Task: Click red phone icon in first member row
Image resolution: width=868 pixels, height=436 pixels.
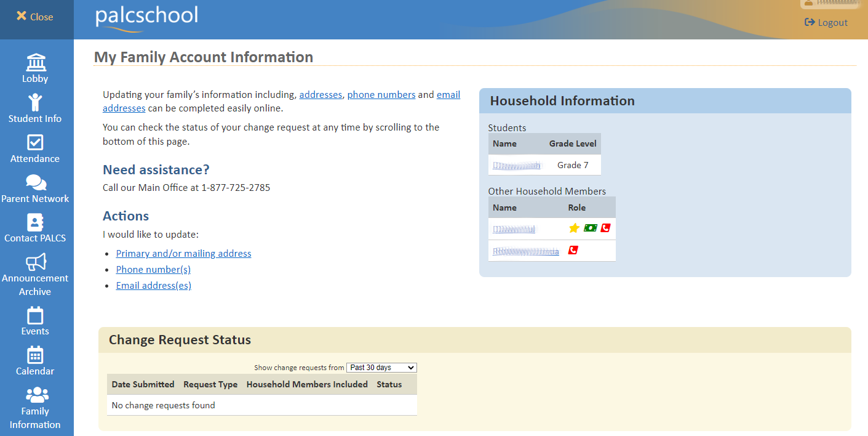Action: tap(605, 228)
